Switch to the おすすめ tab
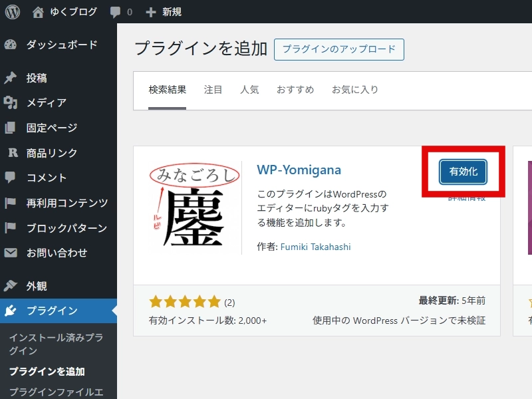This screenshot has width=532, height=399. [295, 90]
